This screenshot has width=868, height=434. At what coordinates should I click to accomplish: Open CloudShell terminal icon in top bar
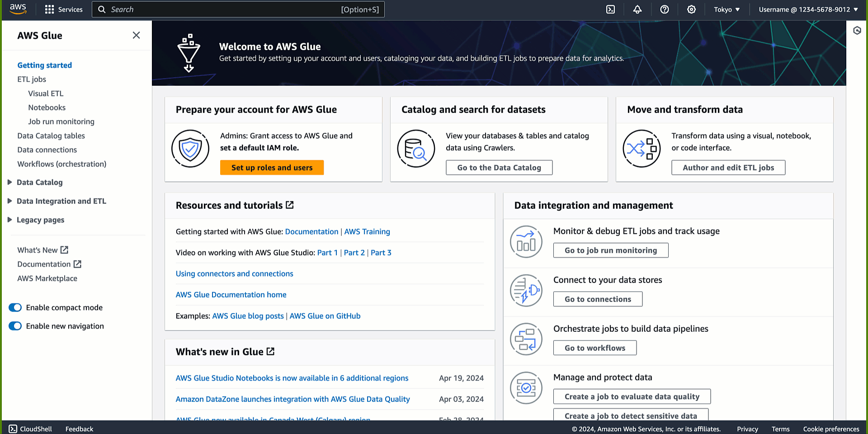(x=610, y=9)
